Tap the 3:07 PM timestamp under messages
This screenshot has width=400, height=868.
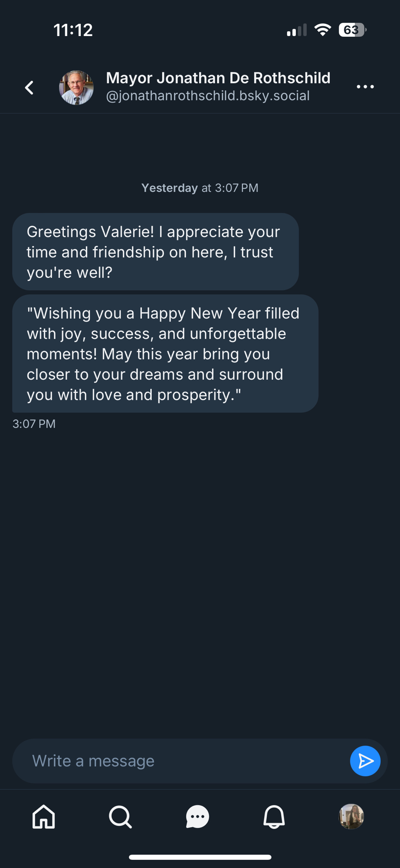pyautogui.click(x=34, y=424)
